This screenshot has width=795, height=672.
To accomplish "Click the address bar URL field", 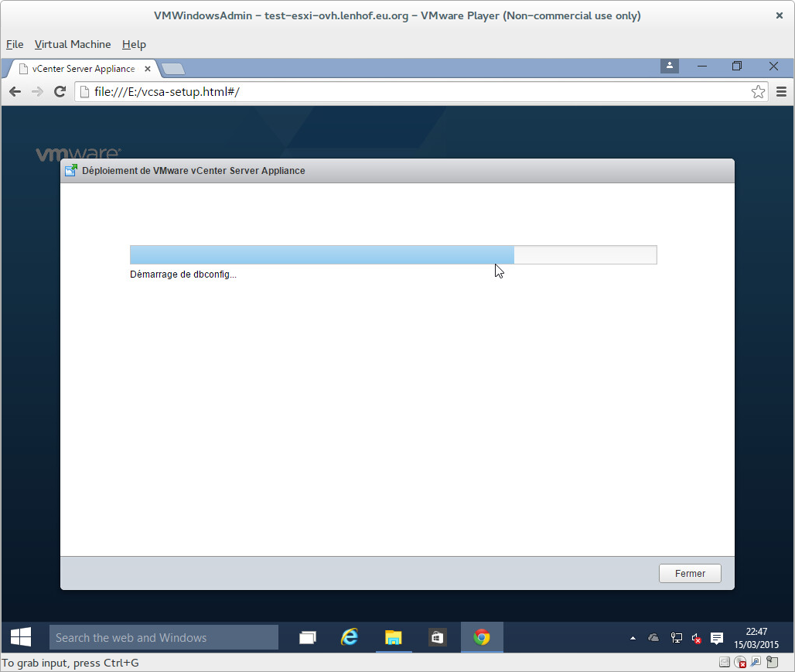I will click(x=421, y=92).
